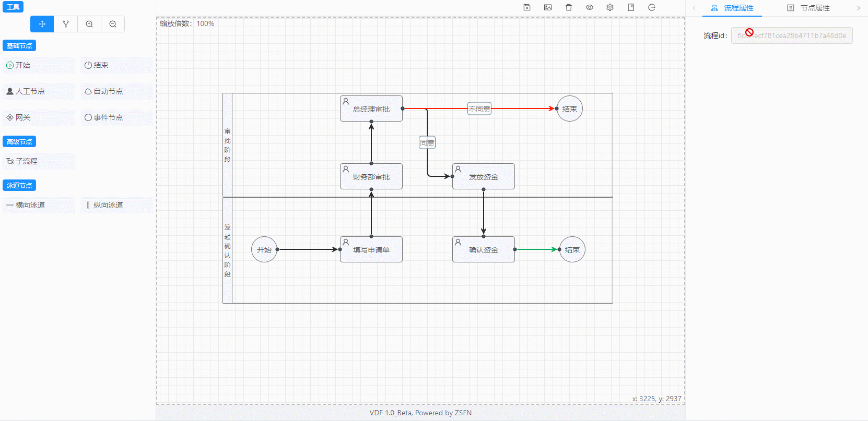Click the 基础节点 section label
Viewport: 868px width, 421px height.
point(19,45)
